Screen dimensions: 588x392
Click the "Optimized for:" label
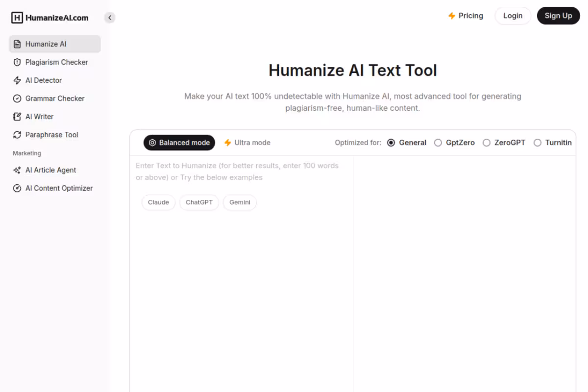point(358,143)
